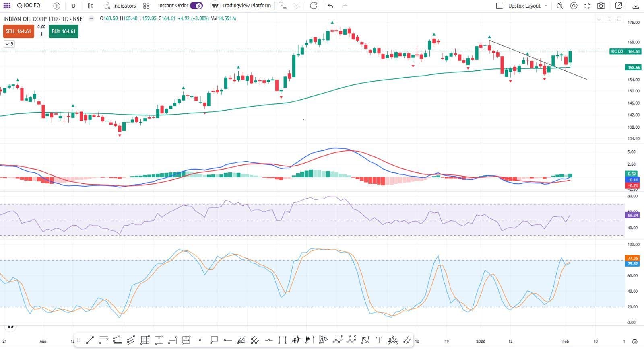Open indicator templates grid icon
644x349 pixels.
tap(147, 6)
